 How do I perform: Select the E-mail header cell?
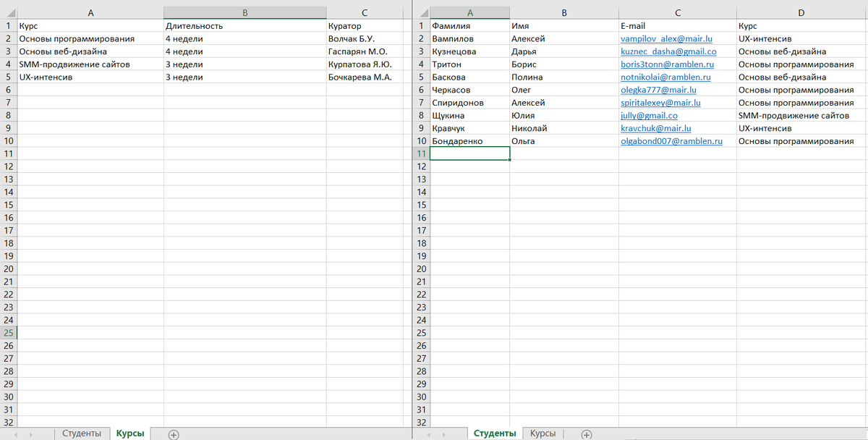pos(678,26)
